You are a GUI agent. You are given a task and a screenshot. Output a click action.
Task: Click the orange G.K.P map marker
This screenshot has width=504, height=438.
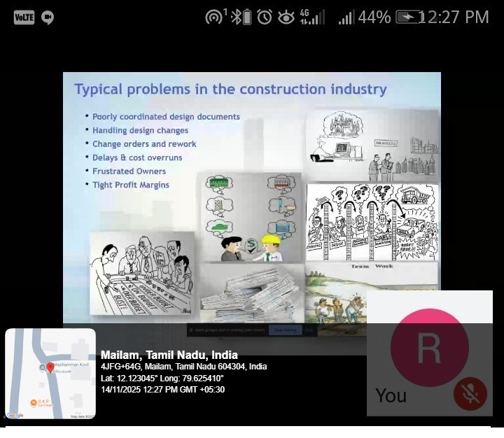click(x=34, y=402)
